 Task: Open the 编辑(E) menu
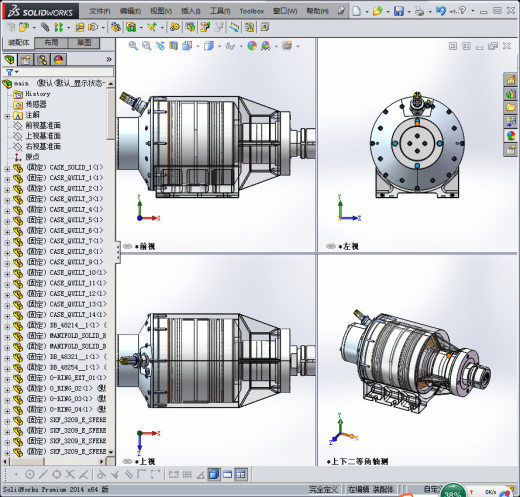[130, 11]
